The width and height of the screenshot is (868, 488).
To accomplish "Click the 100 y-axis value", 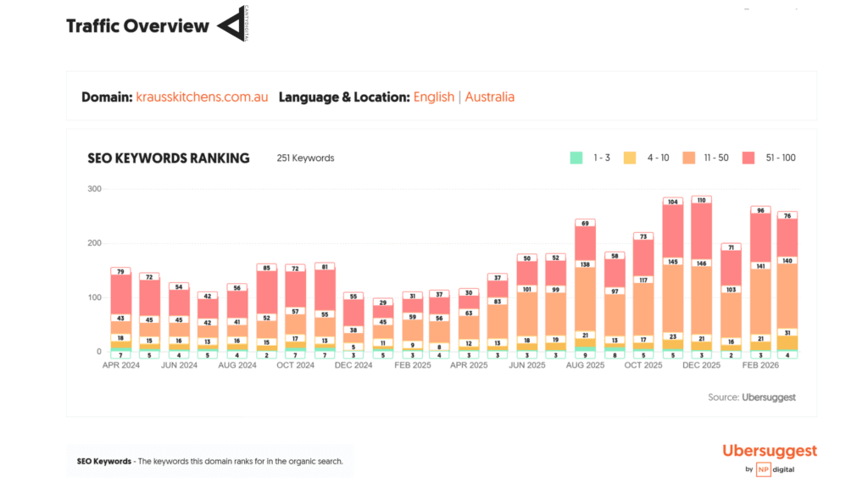I will point(95,297).
